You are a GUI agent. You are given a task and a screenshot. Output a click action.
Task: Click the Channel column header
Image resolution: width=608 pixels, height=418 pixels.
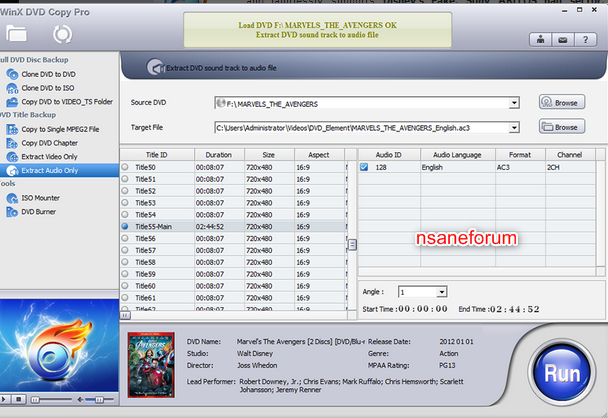pyautogui.click(x=570, y=155)
